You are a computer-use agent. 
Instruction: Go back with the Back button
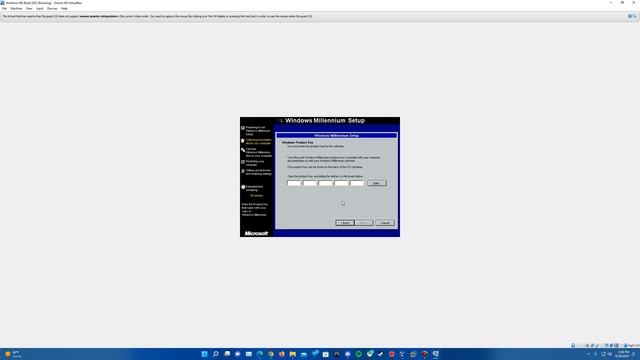[344, 223]
